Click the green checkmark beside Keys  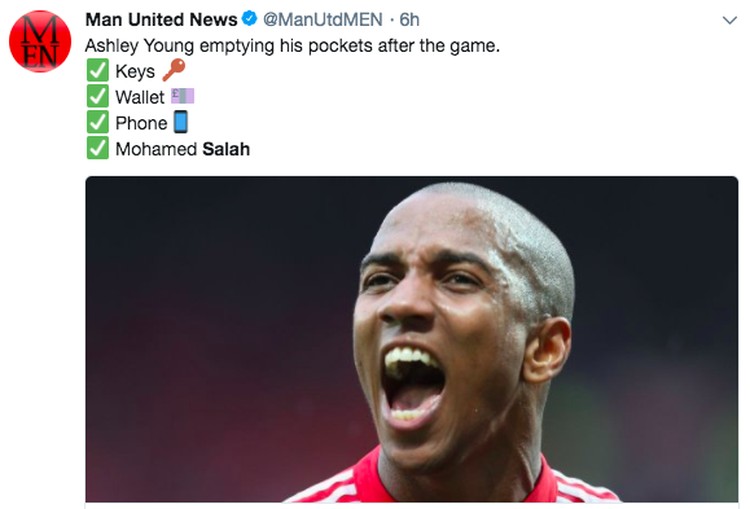tap(98, 70)
